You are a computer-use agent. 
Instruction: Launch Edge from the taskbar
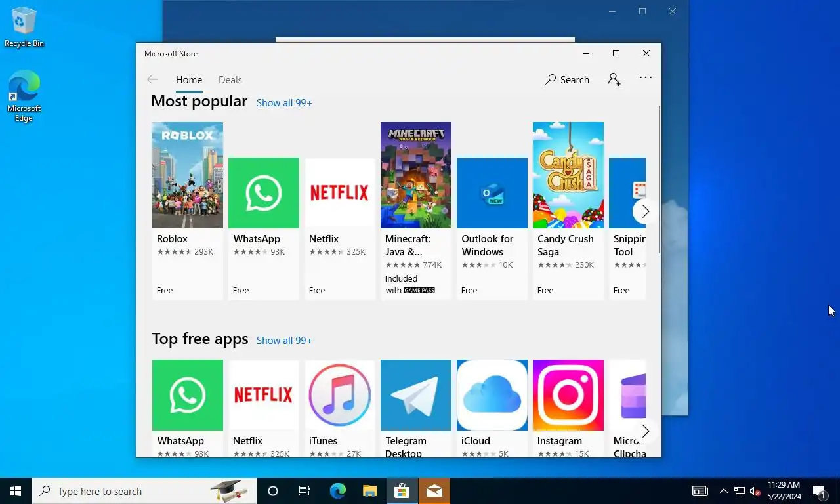(337, 491)
